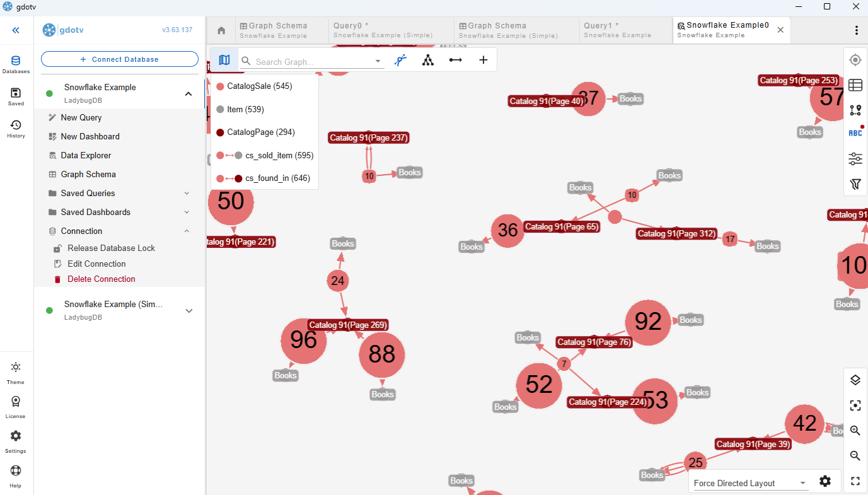The height and width of the screenshot is (495, 868).
Task: Open the filter icon on right panel
Action: click(x=855, y=184)
